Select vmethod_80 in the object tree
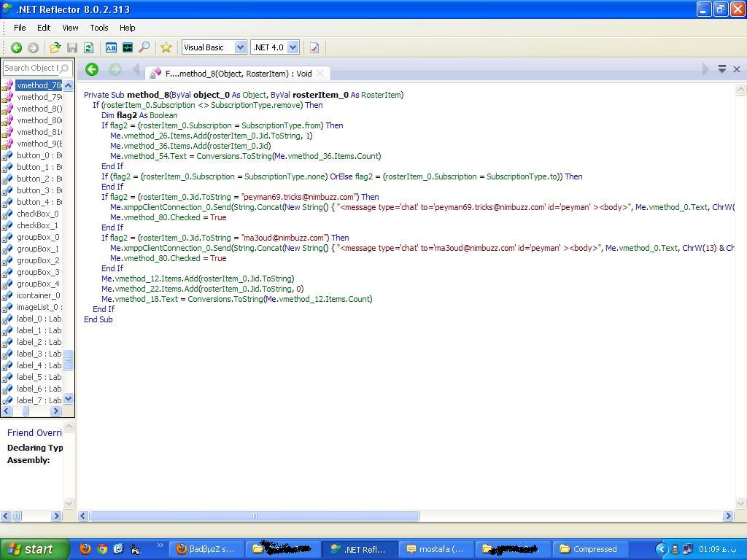 [39, 120]
